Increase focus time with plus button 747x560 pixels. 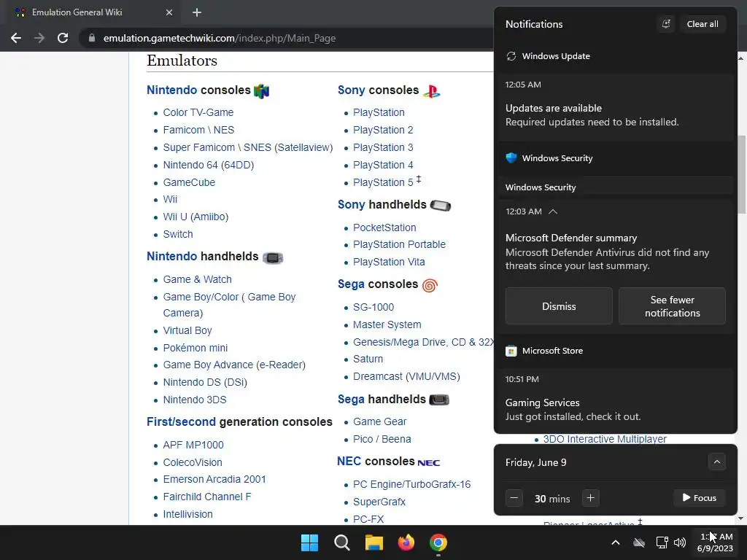point(590,498)
